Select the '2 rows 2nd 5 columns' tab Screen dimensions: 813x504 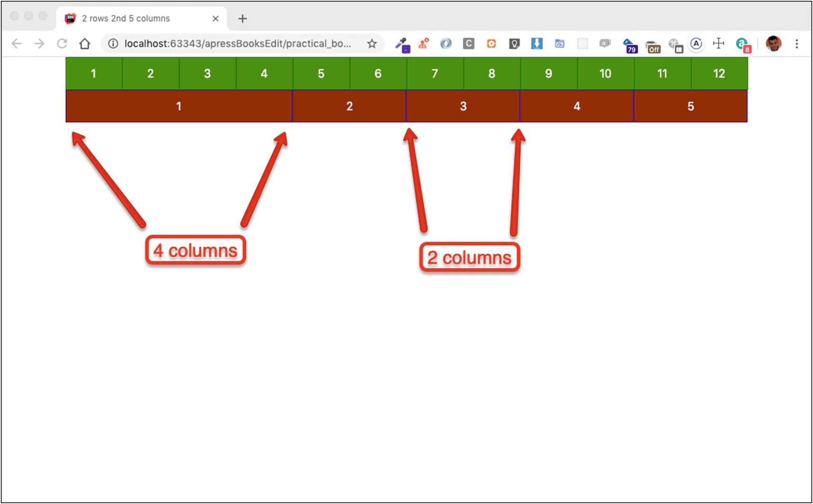tap(137, 18)
